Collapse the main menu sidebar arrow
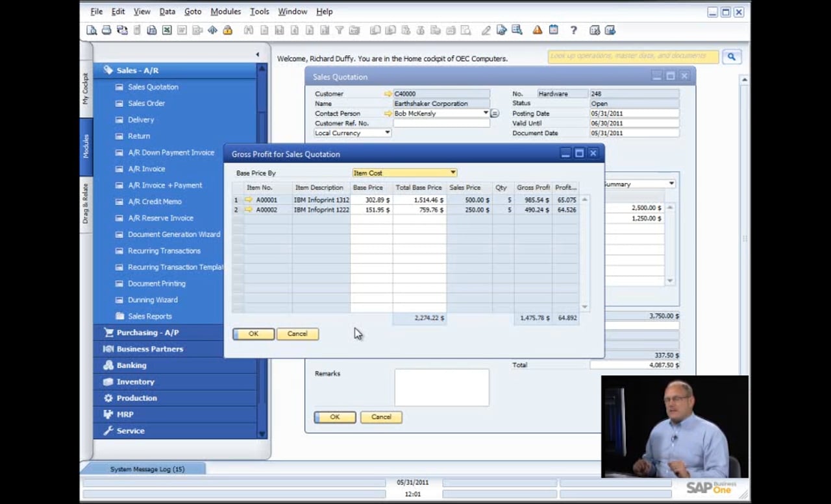This screenshot has width=831, height=504. point(257,54)
